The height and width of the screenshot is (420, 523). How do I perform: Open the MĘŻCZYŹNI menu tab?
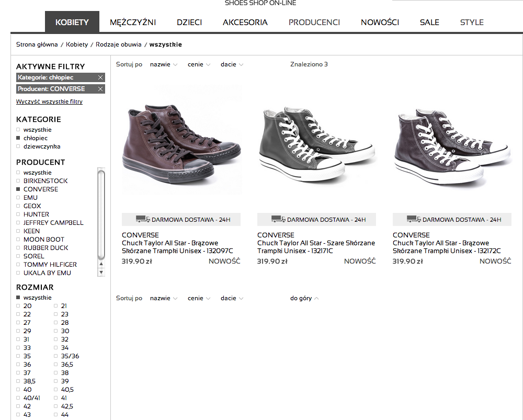pos(133,22)
